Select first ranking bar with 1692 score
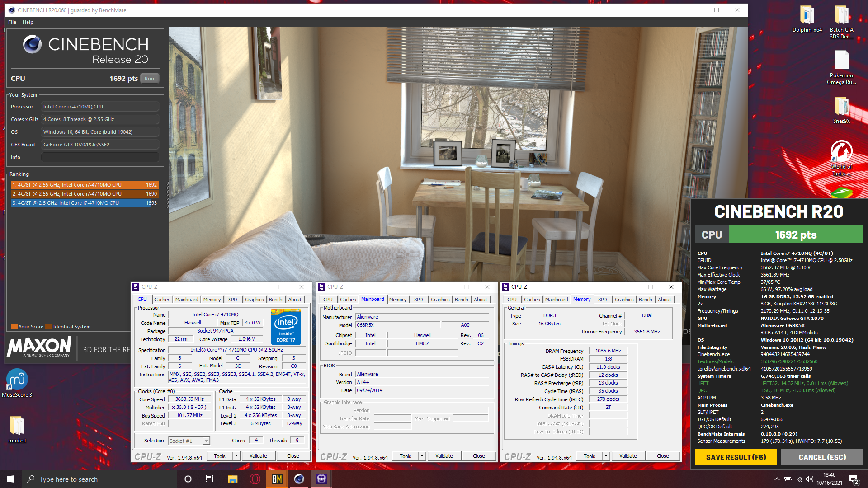 85,185
